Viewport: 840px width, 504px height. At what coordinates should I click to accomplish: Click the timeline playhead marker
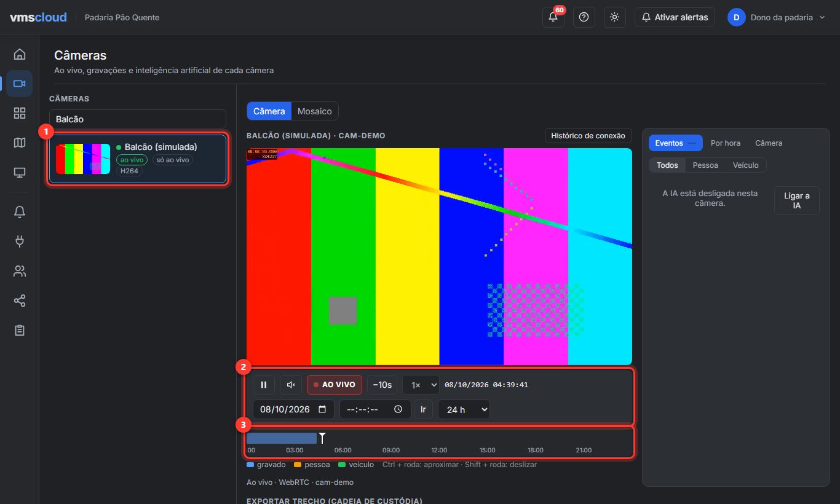pos(322,438)
